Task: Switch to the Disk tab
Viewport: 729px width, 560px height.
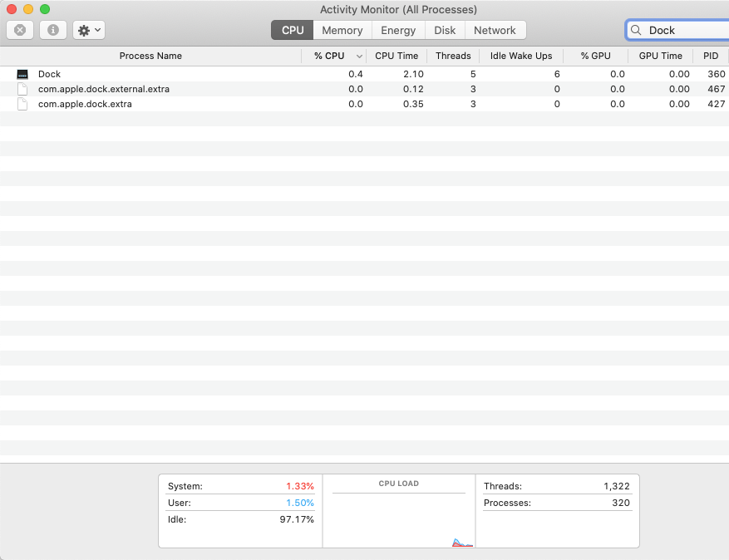Action: (445, 30)
